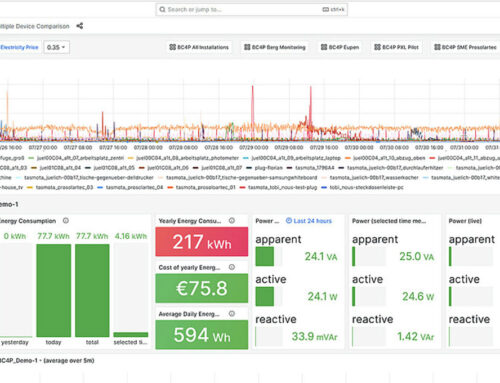
Task: Click the today energy bar
Action: pos(53,290)
